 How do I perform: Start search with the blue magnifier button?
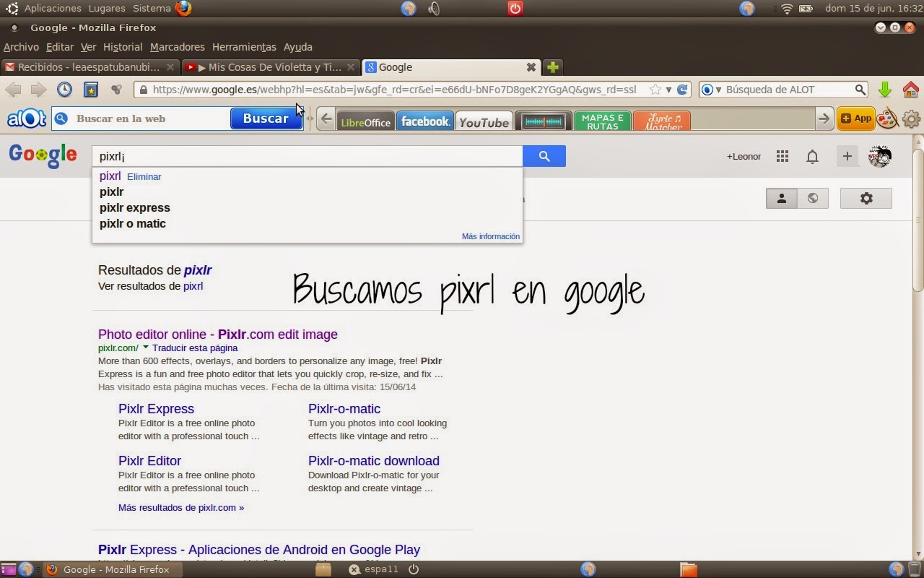[544, 156]
